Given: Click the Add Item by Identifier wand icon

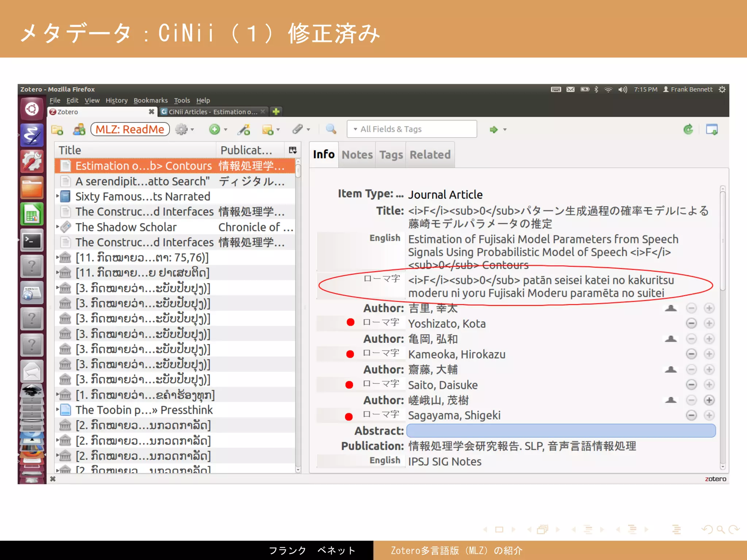Looking at the screenshot, I should pyautogui.click(x=244, y=129).
